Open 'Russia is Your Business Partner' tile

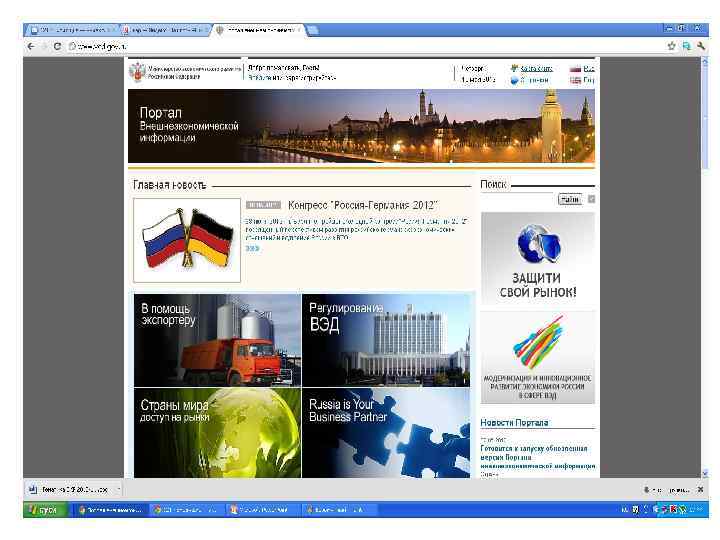pyautogui.click(x=386, y=433)
